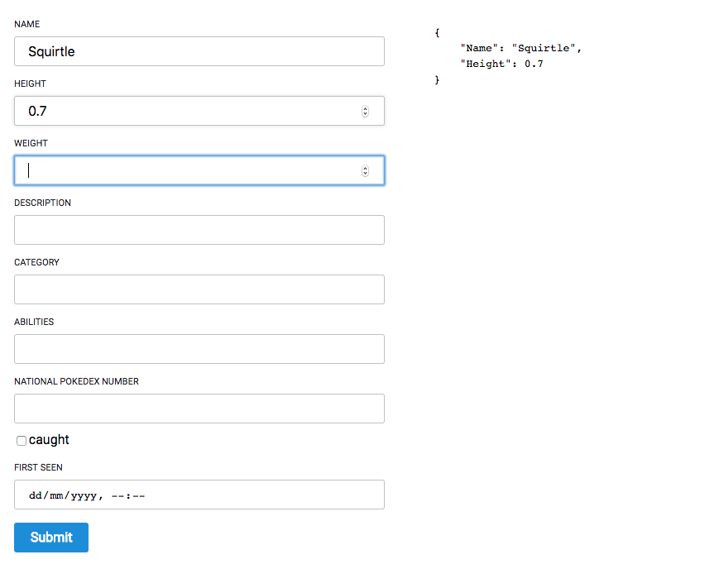
Task: Click the NAME field label
Action: click(x=27, y=24)
